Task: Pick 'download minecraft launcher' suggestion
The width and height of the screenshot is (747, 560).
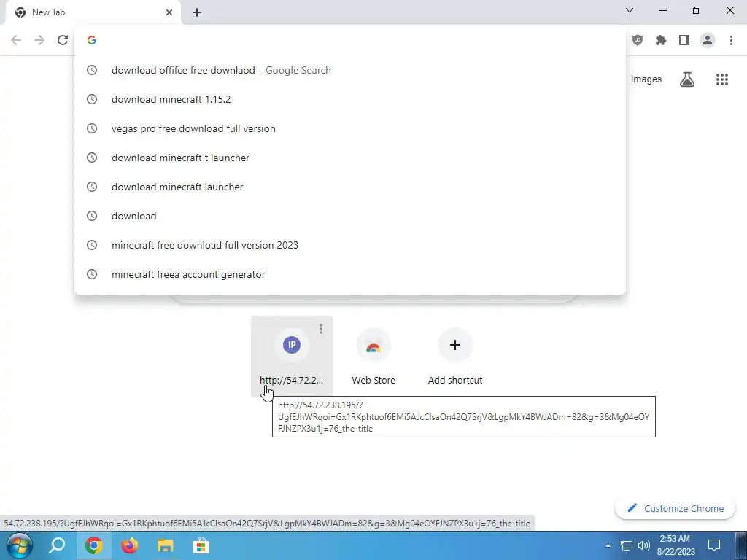Action: tap(349, 187)
